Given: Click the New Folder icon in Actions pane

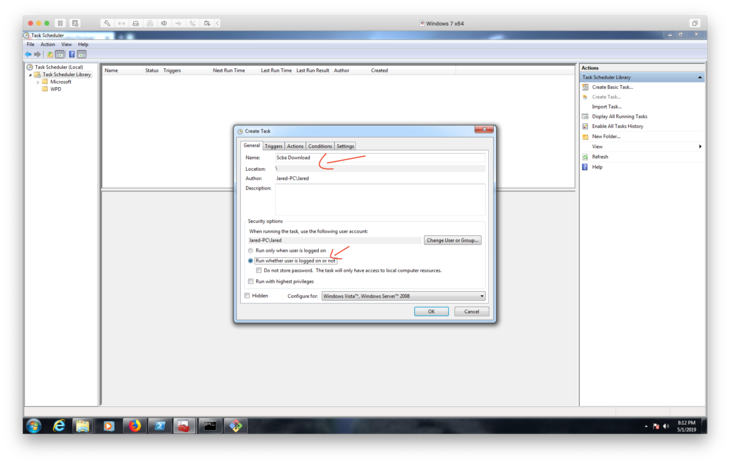Looking at the screenshot, I should point(585,136).
